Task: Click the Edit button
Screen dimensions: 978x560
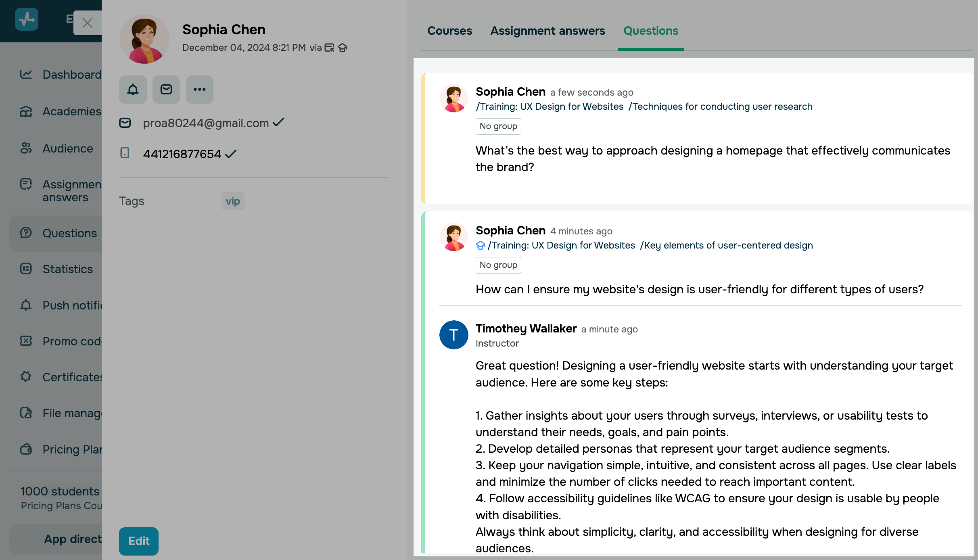Action: [138, 541]
